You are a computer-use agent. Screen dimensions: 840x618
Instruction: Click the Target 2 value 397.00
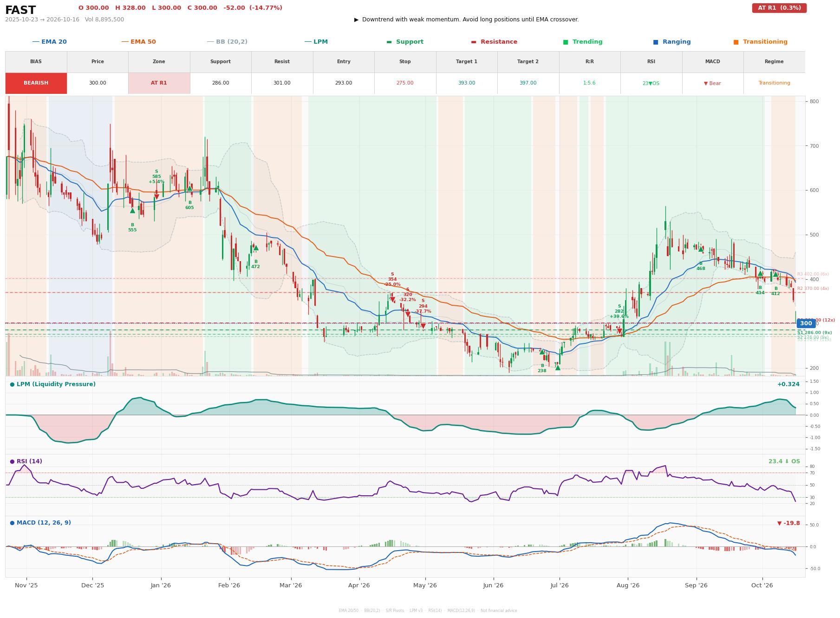[528, 83]
